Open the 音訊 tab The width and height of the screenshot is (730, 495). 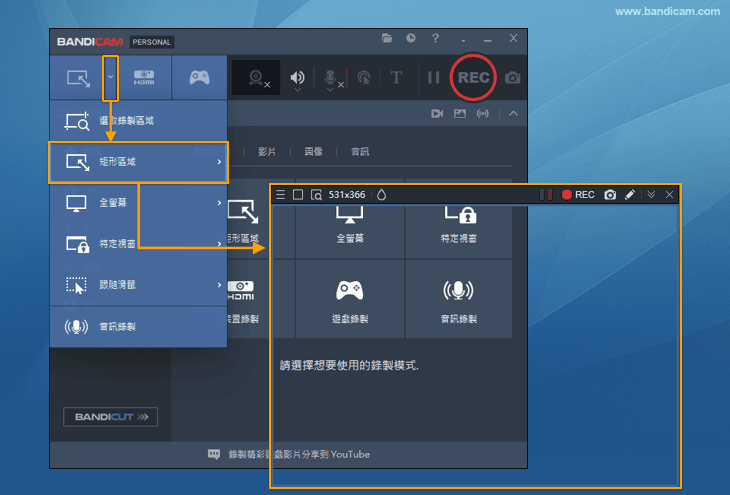360,152
